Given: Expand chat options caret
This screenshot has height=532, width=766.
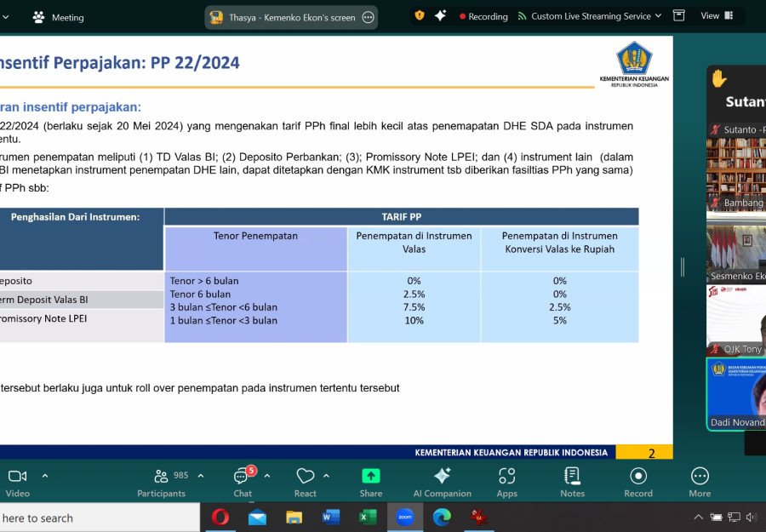Looking at the screenshot, I should tap(267, 475).
